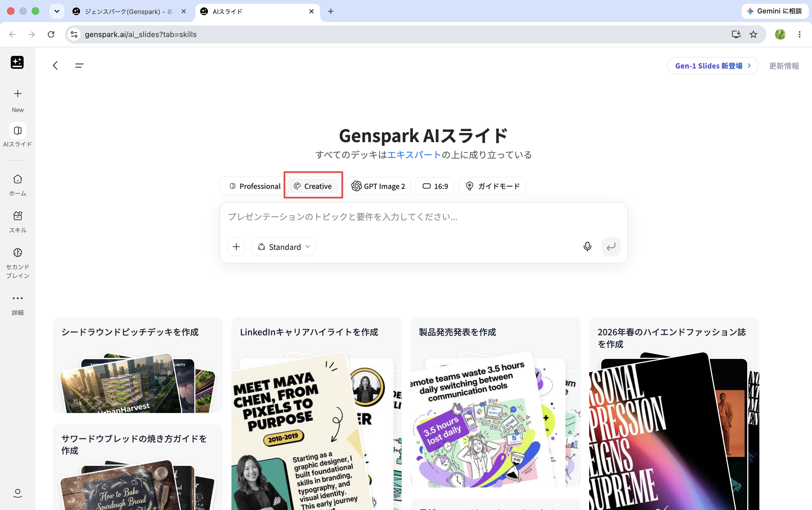The image size is (812, 510).
Task: Click the user profile icon at the sidebar bottom
Action: point(17,493)
